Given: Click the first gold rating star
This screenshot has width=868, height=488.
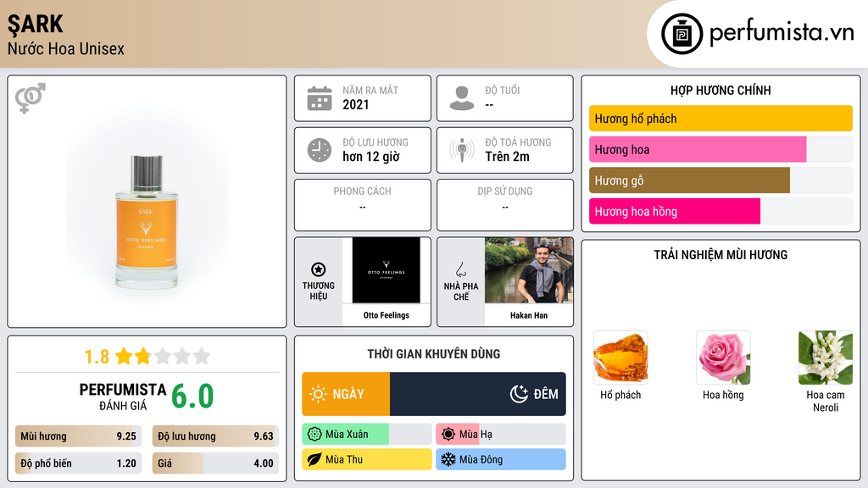Looking at the screenshot, I should tap(124, 356).
